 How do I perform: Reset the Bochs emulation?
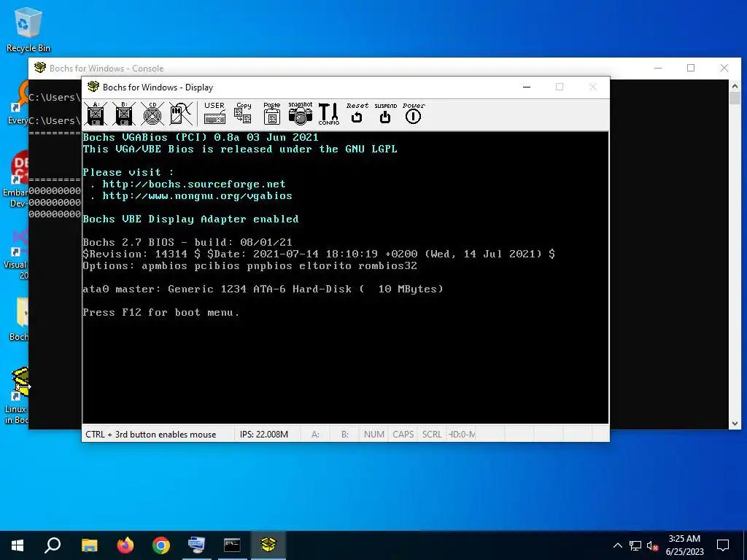coord(357,113)
